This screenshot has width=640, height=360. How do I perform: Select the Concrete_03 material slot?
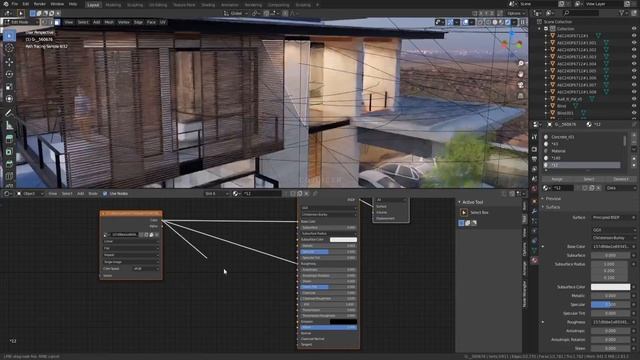pos(583,137)
